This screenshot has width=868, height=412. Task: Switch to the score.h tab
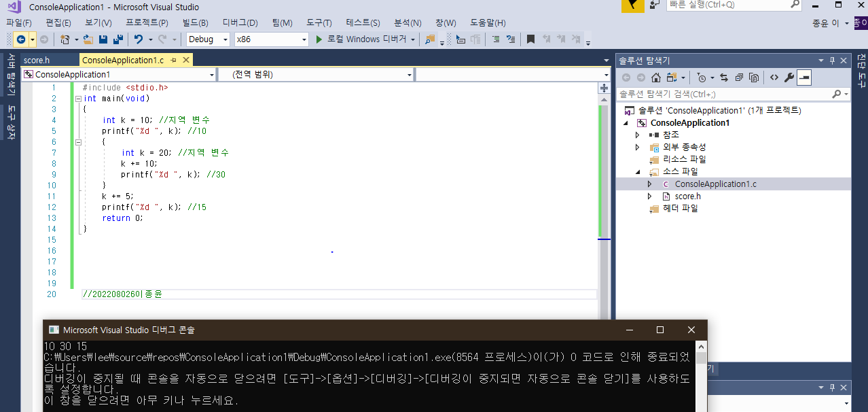(x=37, y=60)
